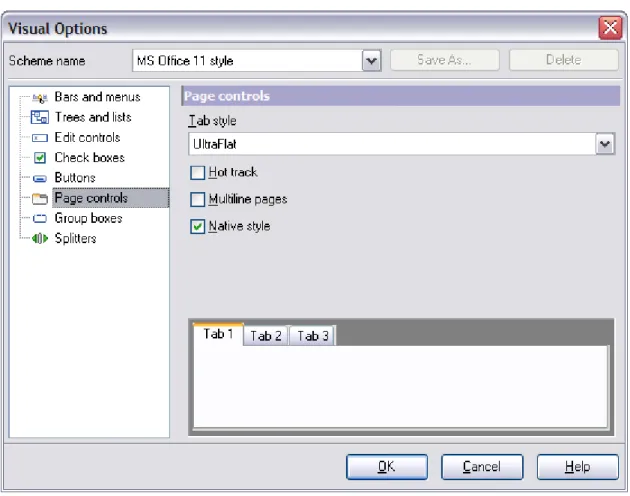Enable the Hot track checkbox
This screenshot has height=496, width=630.
click(197, 173)
